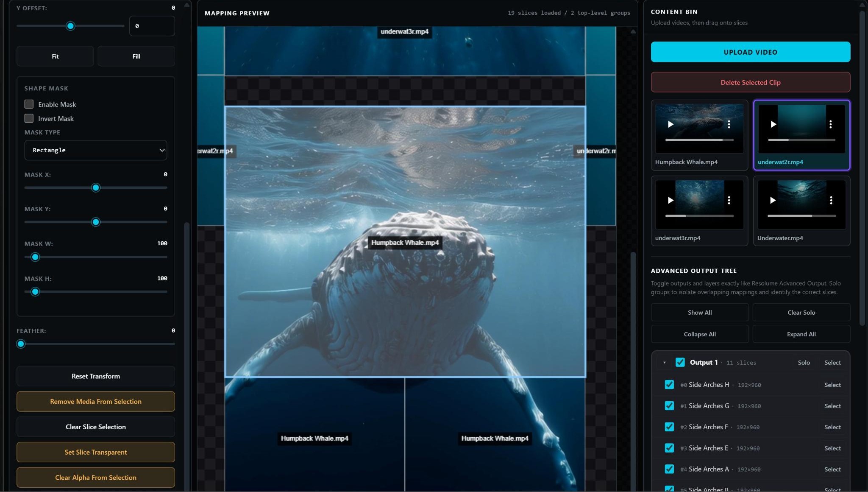868x492 pixels.
Task: Click the center Humpback Whale.mp4 slice label
Action: 405,243
